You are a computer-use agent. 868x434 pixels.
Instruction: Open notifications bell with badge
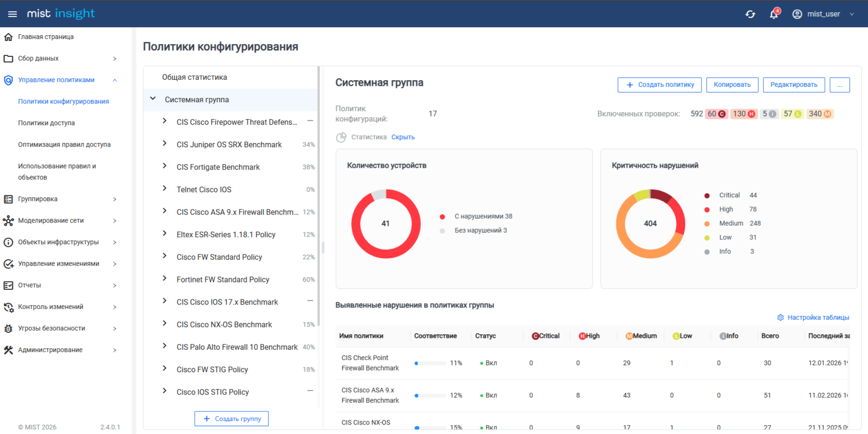774,14
